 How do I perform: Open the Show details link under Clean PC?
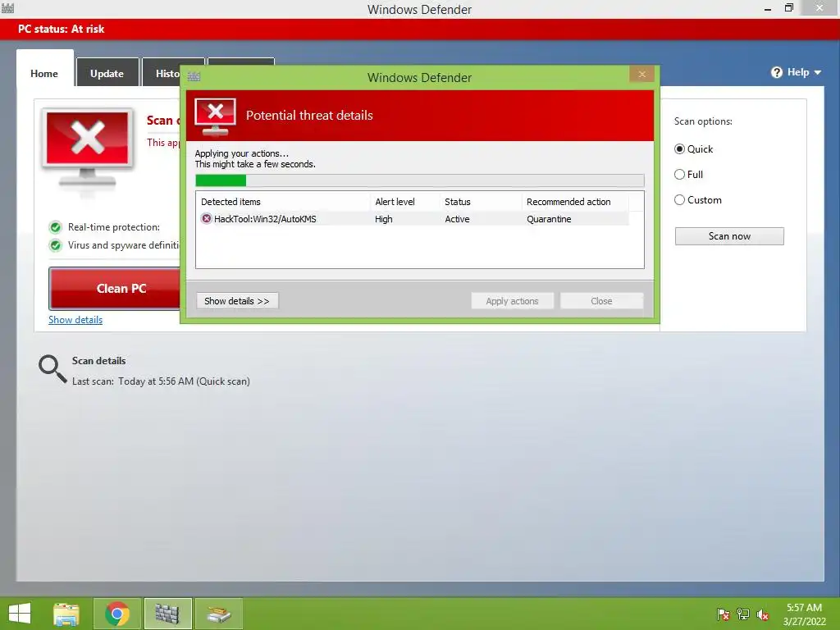pyautogui.click(x=75, y=320)
